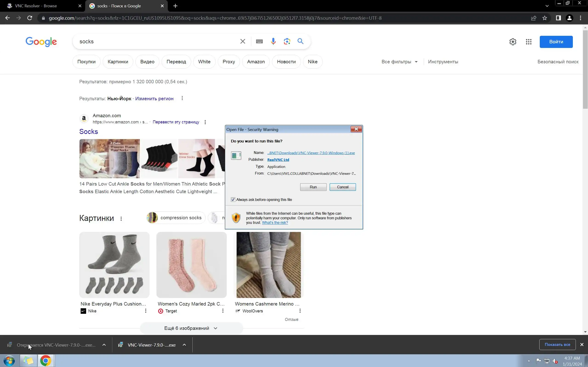Open the What's the risk? link

(x=275, y=222)
